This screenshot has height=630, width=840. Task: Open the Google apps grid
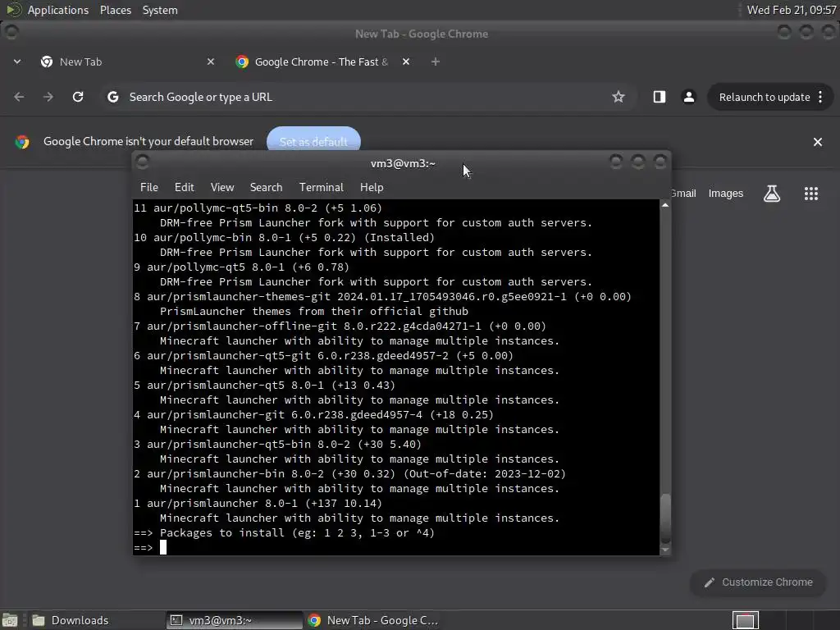pos(811,194)
